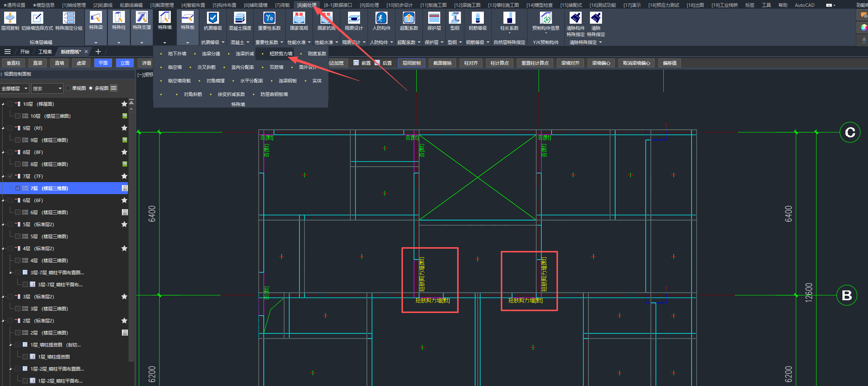This screenshot has height=386, width=868.
Task: Select the 单视图 radio button
Action: click(68, 88)
